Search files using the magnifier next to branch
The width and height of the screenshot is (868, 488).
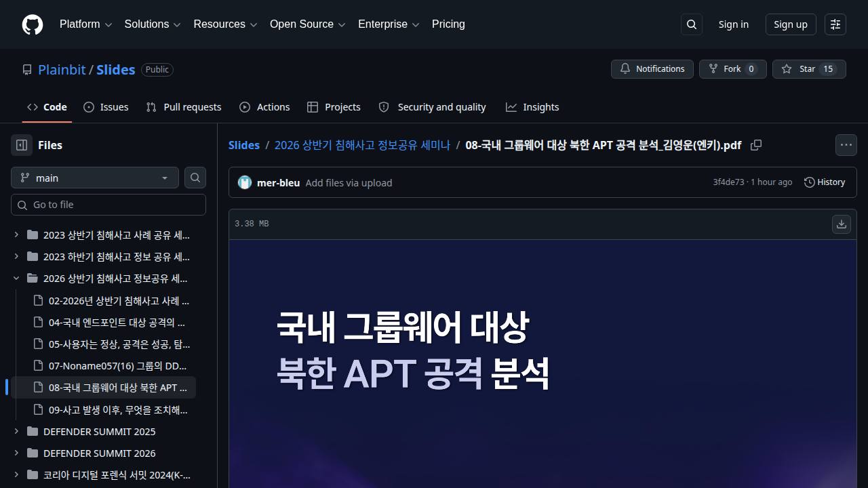[195, 178]
